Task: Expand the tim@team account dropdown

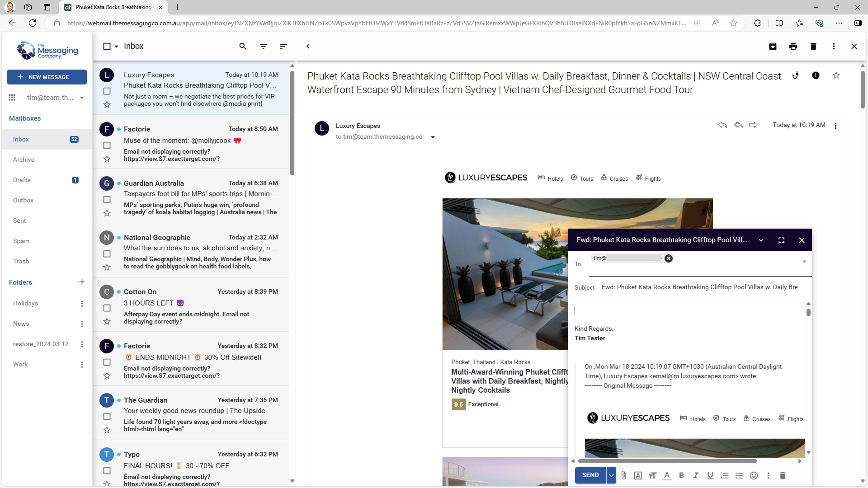Action: coord(81,98)
